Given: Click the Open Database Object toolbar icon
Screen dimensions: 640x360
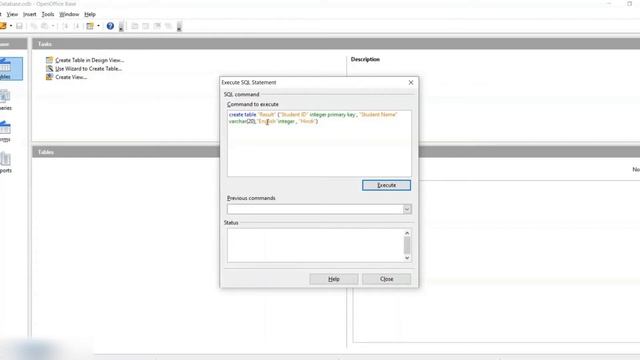Looking at the screenshot, I should click(135, 26).
